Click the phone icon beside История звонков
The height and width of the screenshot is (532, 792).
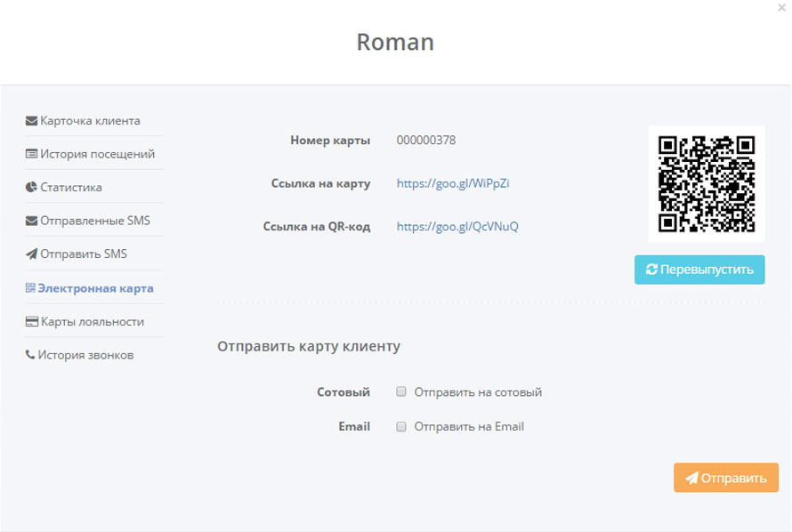[x=30, y=356]
